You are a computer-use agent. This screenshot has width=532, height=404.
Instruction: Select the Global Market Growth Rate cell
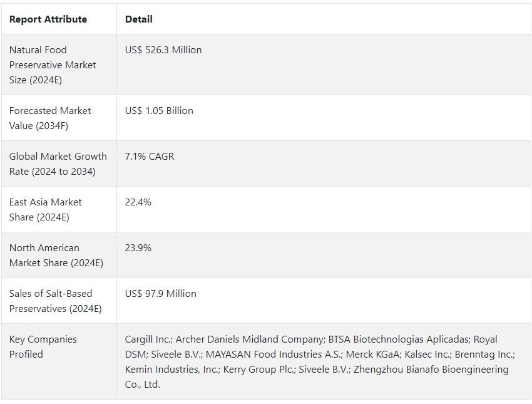click(x=59, y=163)
